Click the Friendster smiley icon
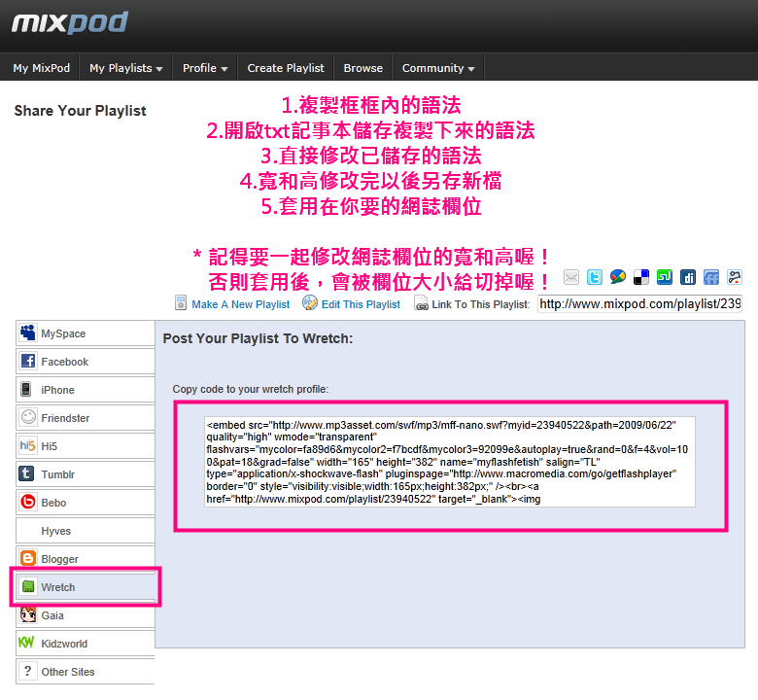 (28, 417)
